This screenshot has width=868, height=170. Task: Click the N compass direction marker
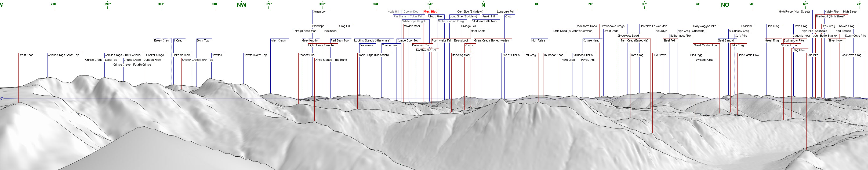pyautogui.click(x=483, y=5)
